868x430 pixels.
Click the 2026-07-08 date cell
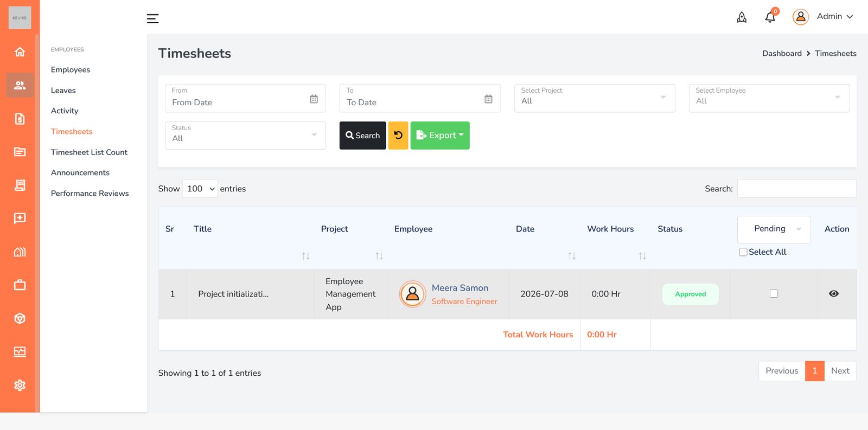544,294
